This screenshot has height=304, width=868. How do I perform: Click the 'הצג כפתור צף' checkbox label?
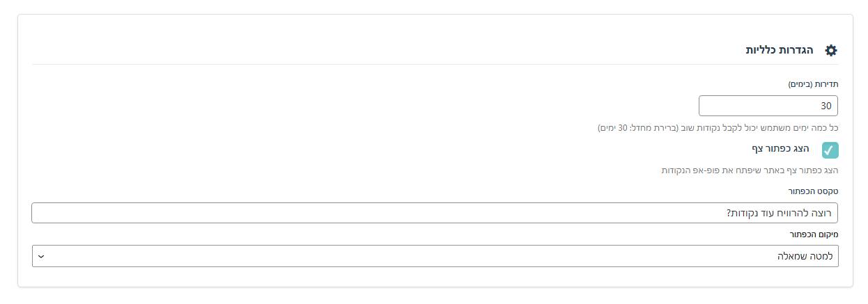790,149
